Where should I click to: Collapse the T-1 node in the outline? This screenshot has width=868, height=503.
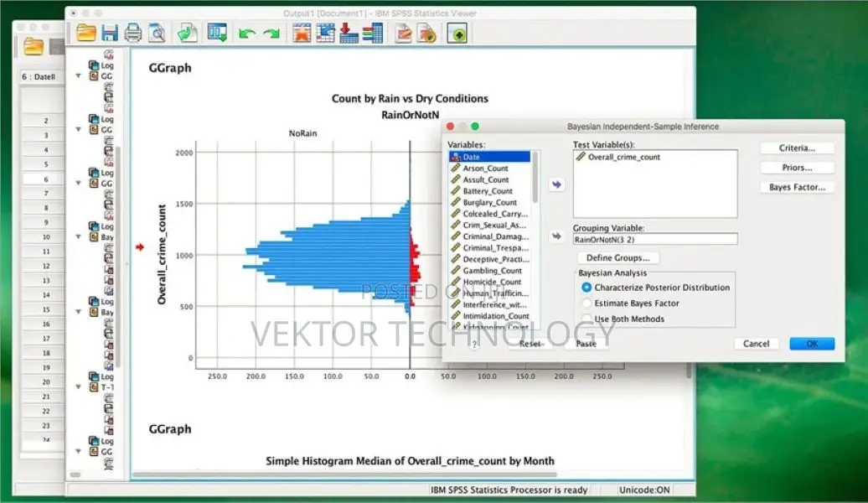click(x=78, y=386)
